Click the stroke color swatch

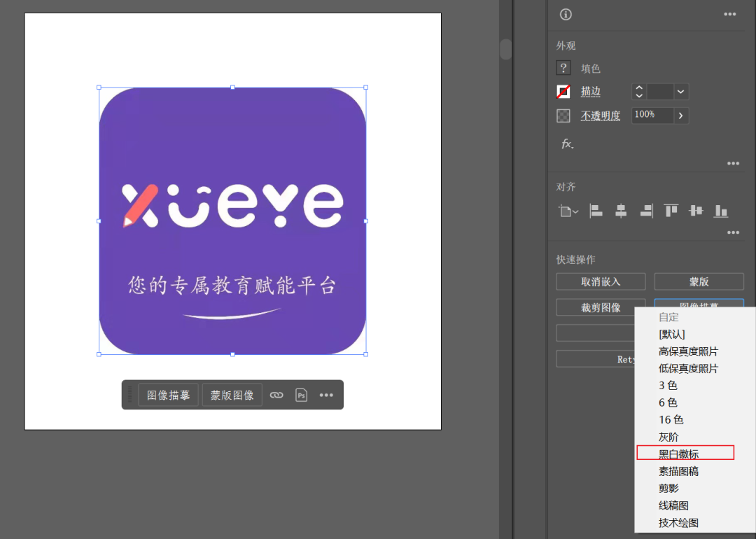point(563,92)
